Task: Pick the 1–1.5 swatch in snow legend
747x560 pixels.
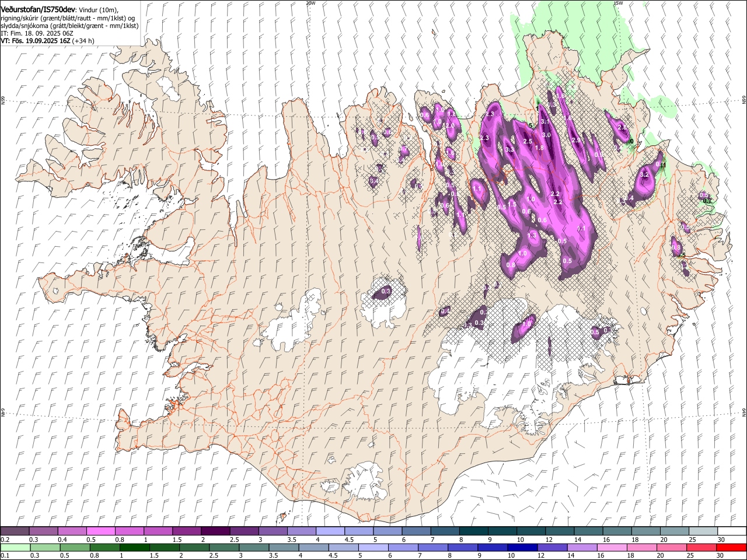Action: tap(158, 531)
